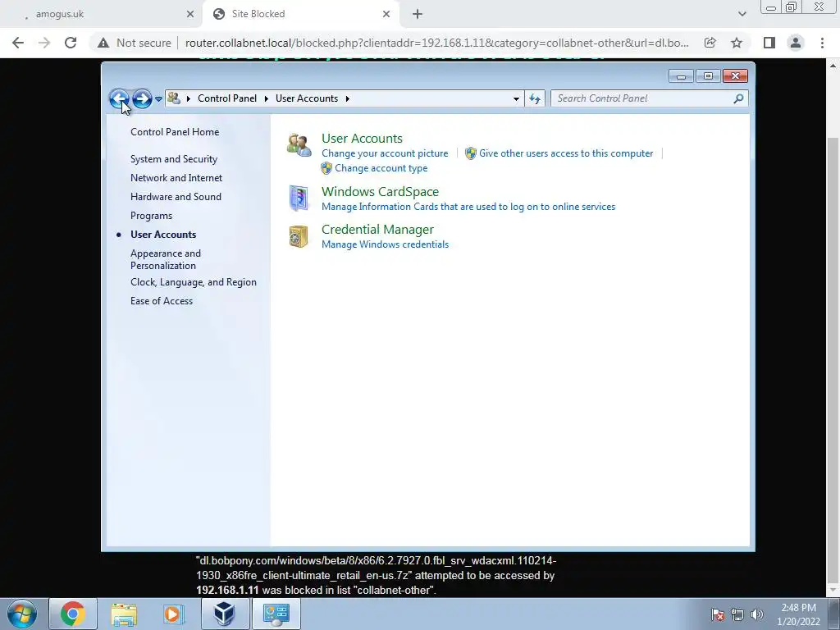
Task: Reload the page with browser refresh
Action: click(x=71, y=43)
